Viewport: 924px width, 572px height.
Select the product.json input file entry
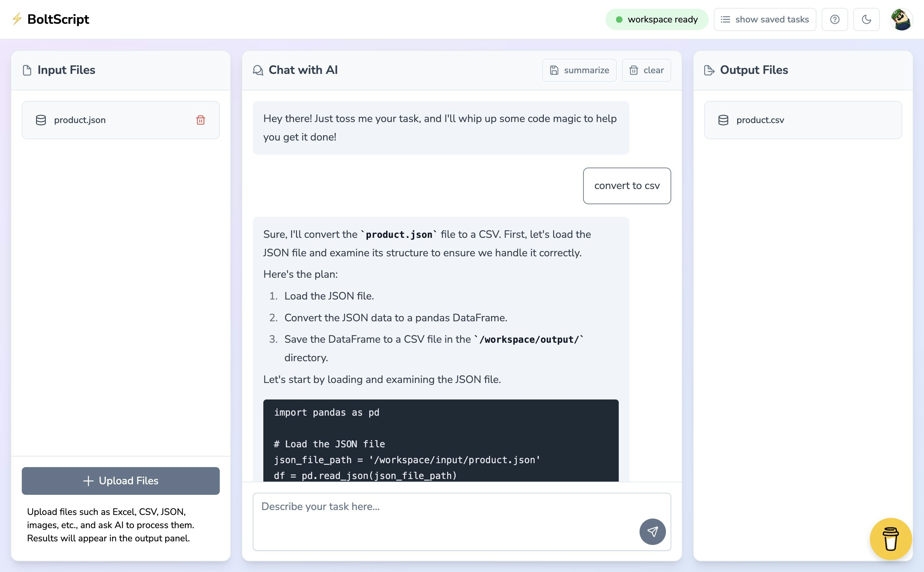pyautogui.click(x=80, y=120)
